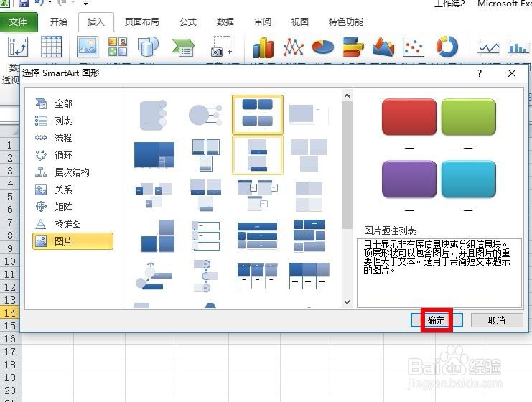Select the 层次结构 SmartArt category
Viewport: 532px width, 402px height.
pos(73,172)
